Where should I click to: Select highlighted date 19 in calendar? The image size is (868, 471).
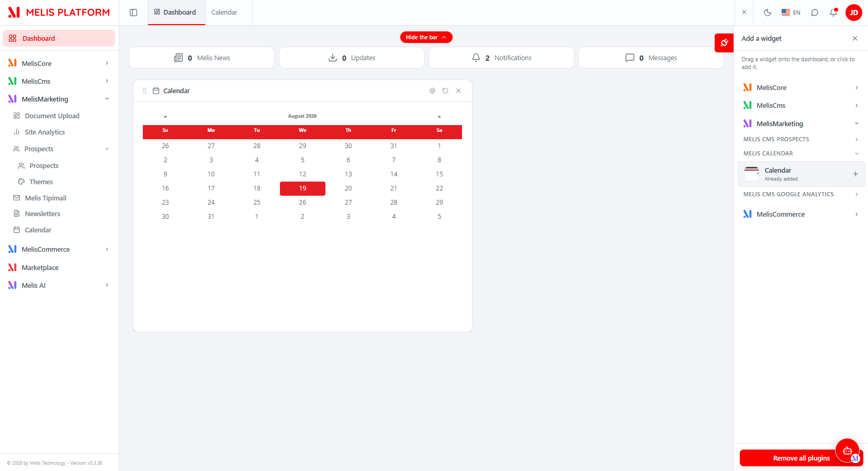(302, 188)
